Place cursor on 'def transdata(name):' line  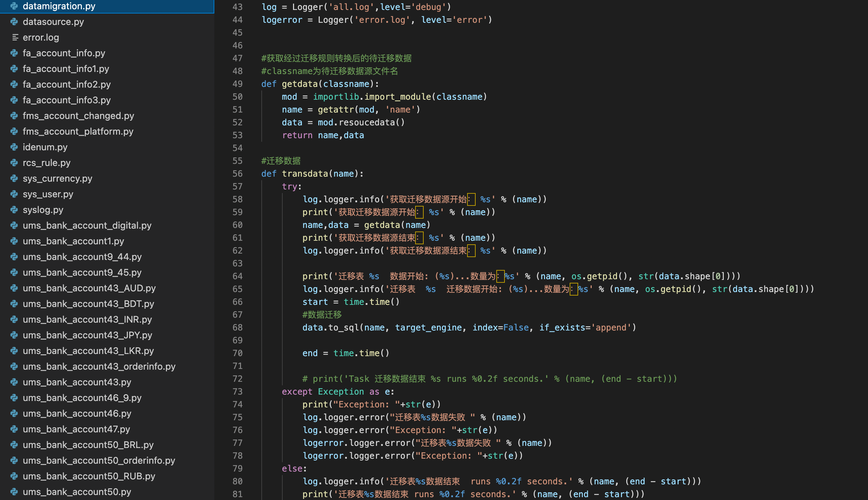pos(312,174)
